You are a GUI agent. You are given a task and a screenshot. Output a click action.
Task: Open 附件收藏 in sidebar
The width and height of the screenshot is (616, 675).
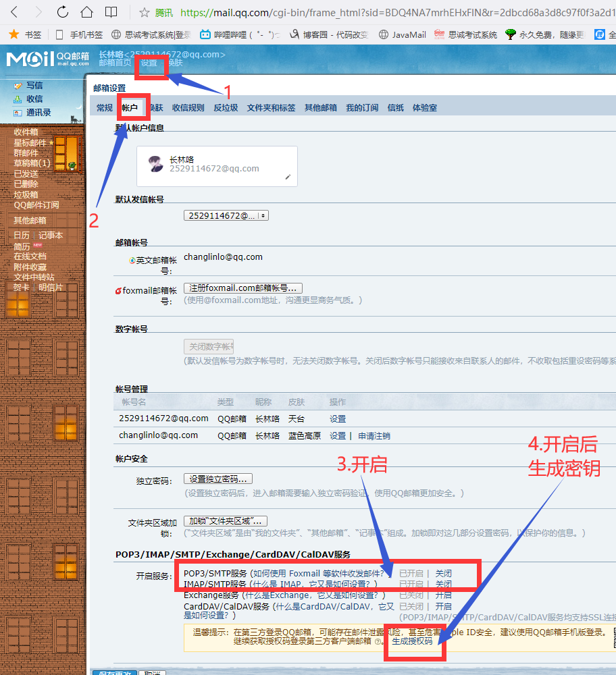coord(30,267)
